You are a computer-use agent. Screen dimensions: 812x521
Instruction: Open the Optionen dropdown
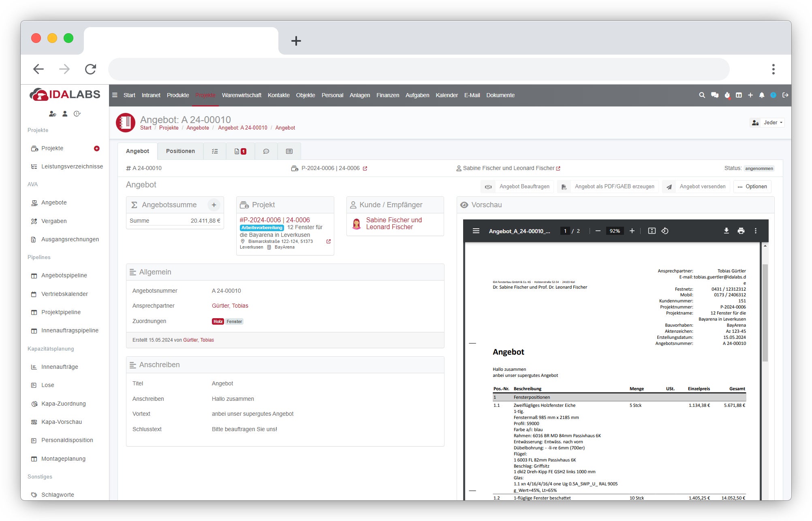click(752, 187)
